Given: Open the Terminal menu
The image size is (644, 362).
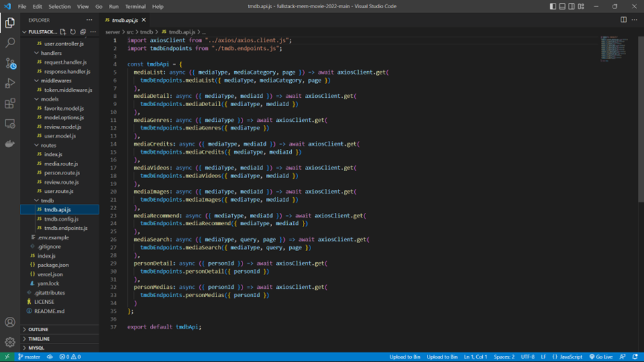Looking at the screenshot, I should [135, 6].
